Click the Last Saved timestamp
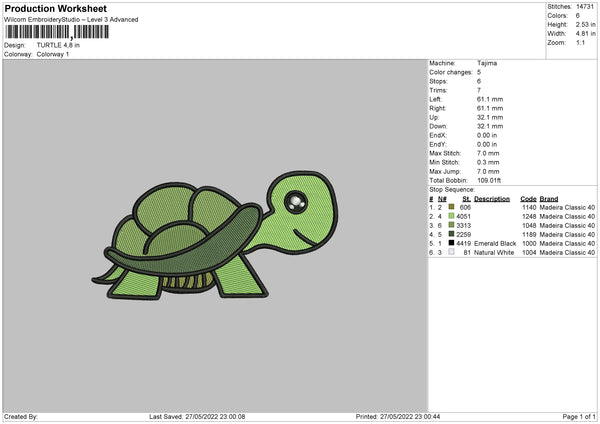 [x=197, y=416]
